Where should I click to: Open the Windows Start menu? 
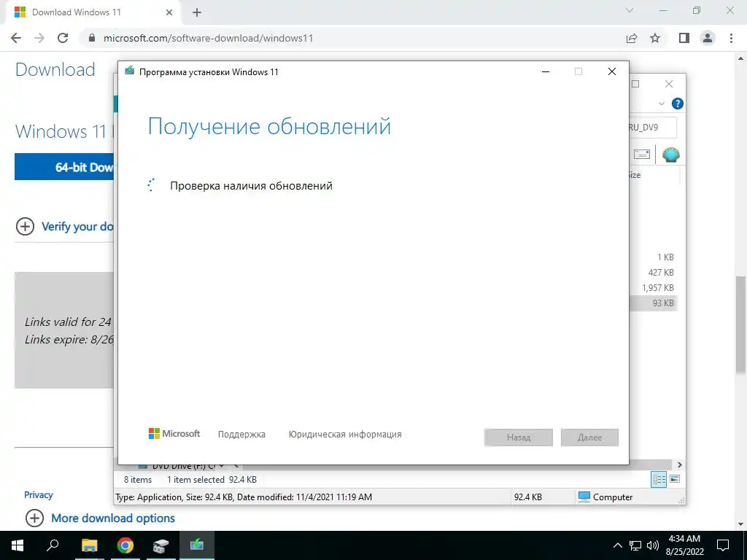tap(18, 545)
